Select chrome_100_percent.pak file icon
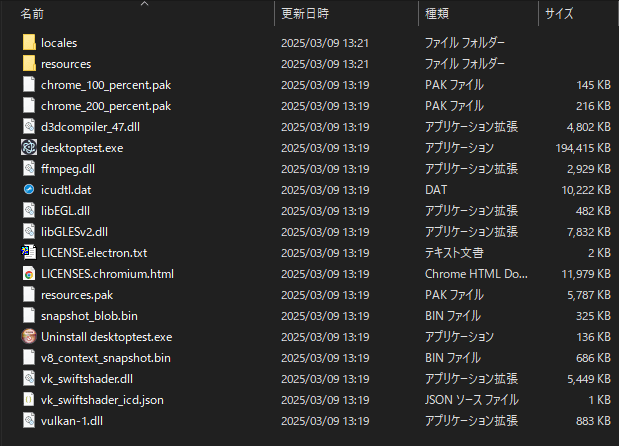619x446 pixels. pos(29,84)
